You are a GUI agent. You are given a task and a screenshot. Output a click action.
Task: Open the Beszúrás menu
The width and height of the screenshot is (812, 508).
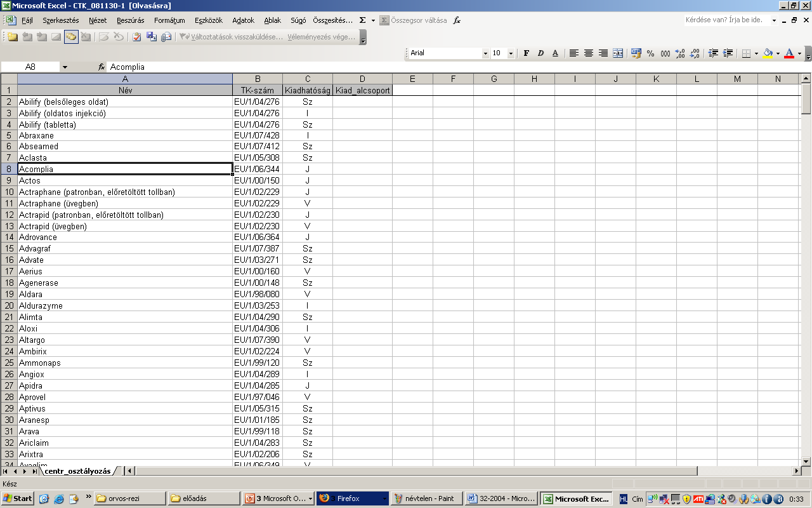131,20
